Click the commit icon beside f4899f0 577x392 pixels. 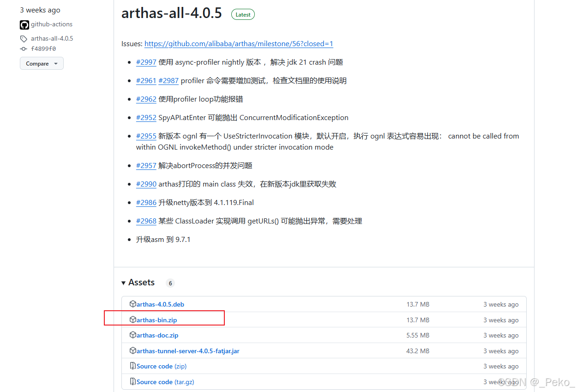(24, 48)
